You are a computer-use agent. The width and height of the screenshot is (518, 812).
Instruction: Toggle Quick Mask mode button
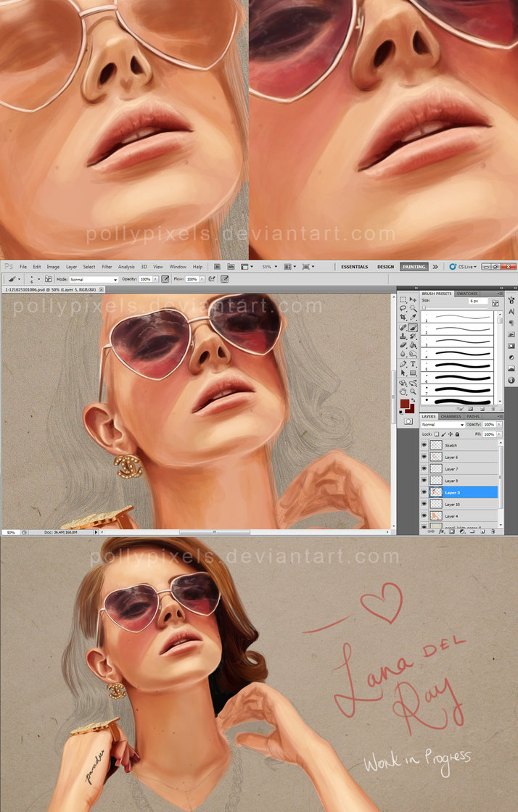coord(408,421)
